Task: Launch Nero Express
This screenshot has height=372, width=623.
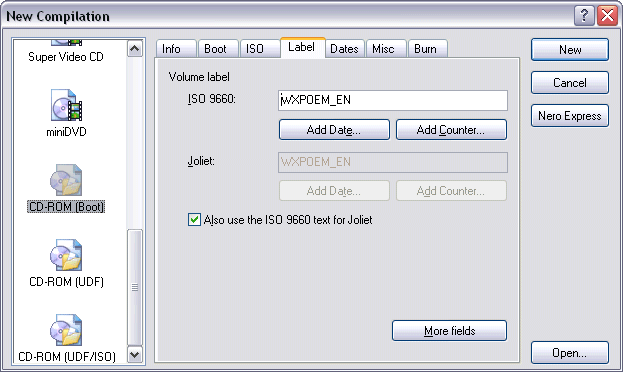Action: pyautogui.click(x=570, y=116)
